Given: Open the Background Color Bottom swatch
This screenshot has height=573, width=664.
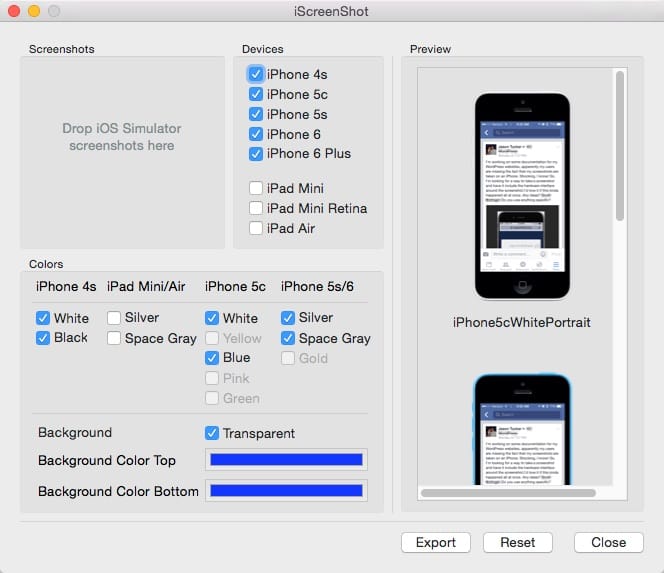Looking at the screenshot, I should (x=286, y=491).
